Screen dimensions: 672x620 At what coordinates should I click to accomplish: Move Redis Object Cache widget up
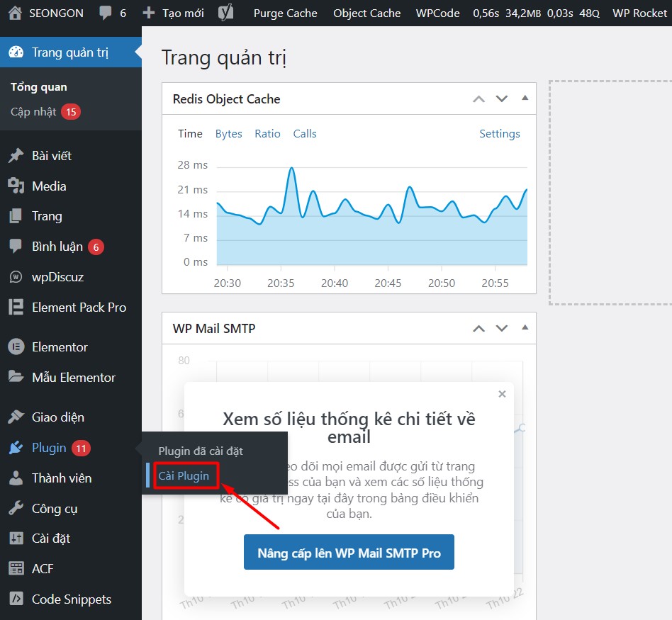pos(478,99)
